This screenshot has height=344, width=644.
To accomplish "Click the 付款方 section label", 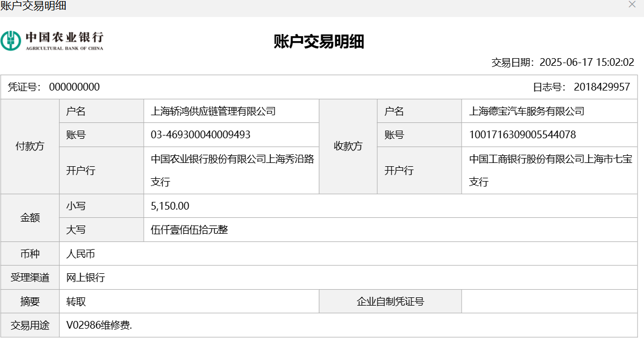I will pos(30,146).
